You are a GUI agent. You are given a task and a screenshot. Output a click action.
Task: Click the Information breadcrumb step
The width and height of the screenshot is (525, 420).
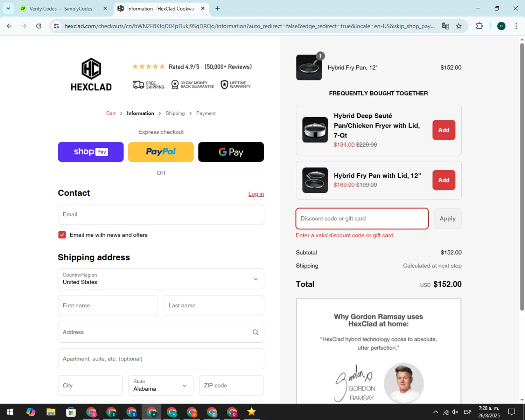[140, 113]
